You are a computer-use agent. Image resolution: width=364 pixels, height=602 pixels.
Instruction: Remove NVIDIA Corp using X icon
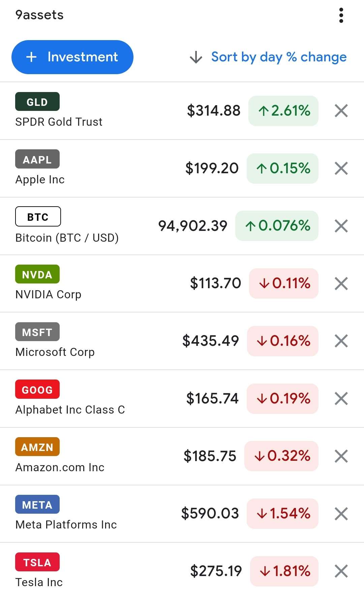point(341,283)
